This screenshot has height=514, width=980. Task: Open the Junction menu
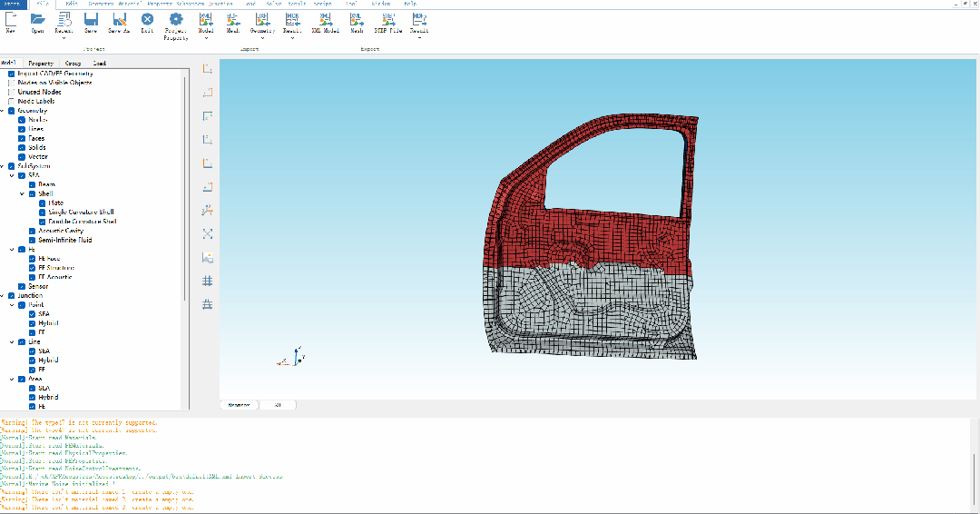click(220, 4)
